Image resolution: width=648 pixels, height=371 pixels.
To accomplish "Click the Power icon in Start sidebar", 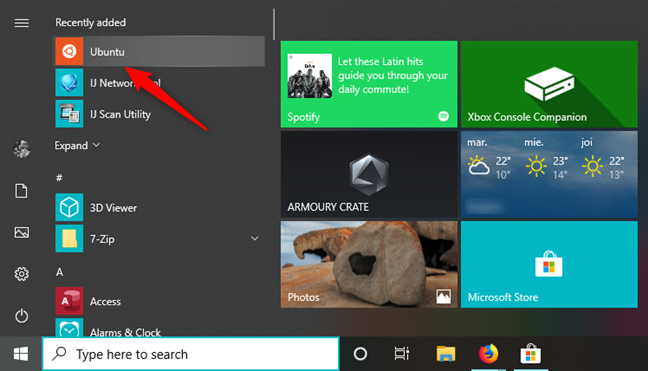I will pyautogui.click(x=21, y=316).
